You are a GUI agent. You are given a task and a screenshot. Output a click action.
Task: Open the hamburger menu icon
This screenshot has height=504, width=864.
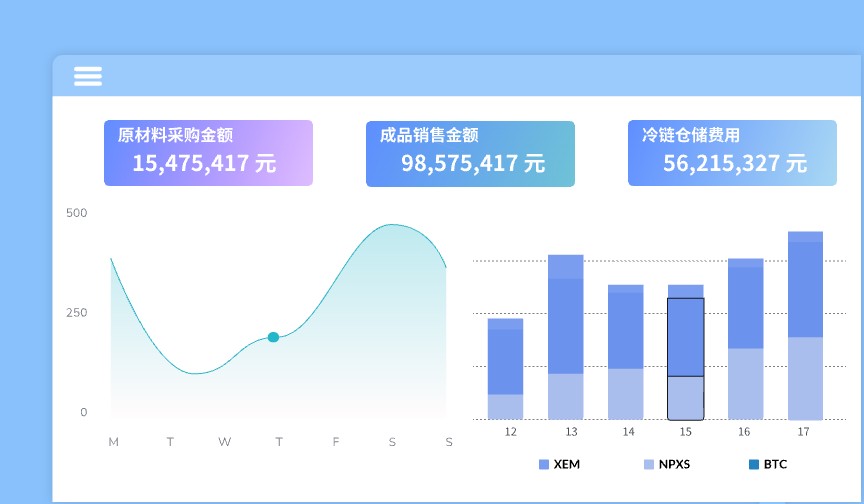click(88, 76)
